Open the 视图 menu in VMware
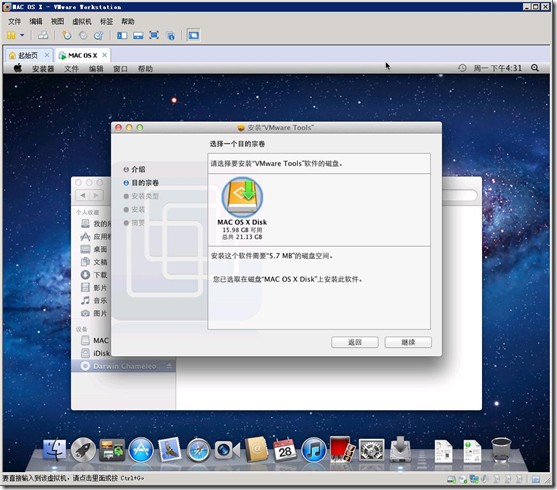This screenshot has height=490, width=557. [57, 22]
